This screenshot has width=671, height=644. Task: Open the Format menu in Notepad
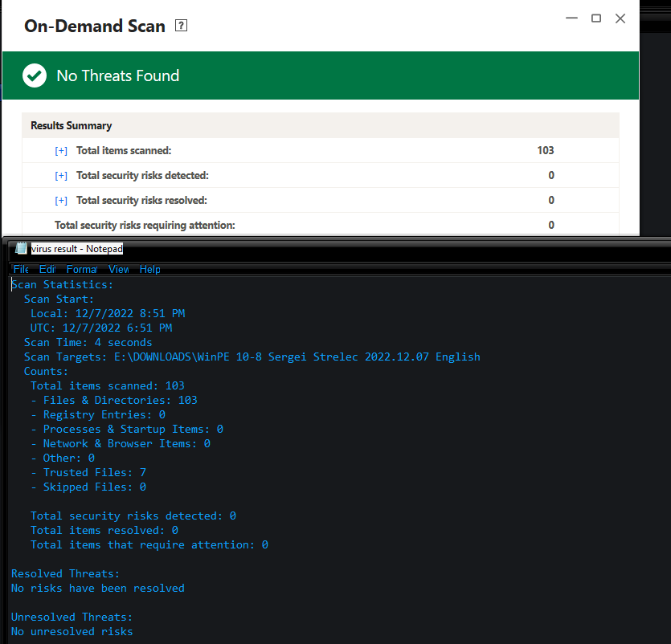point(82,269)
